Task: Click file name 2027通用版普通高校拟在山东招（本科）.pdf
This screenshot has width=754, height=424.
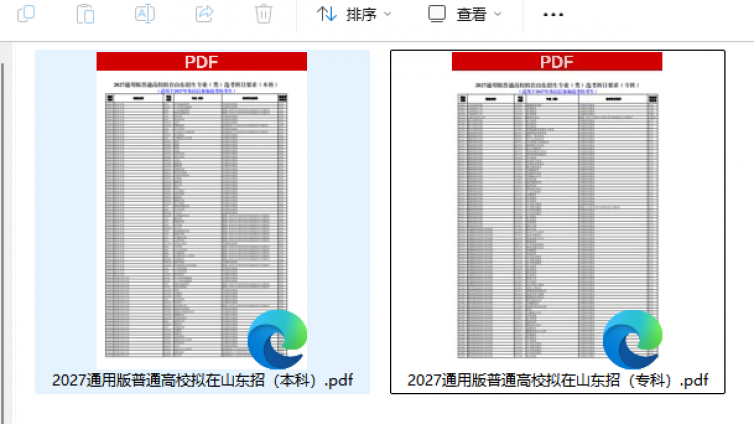Action: (x=202, y=380)
